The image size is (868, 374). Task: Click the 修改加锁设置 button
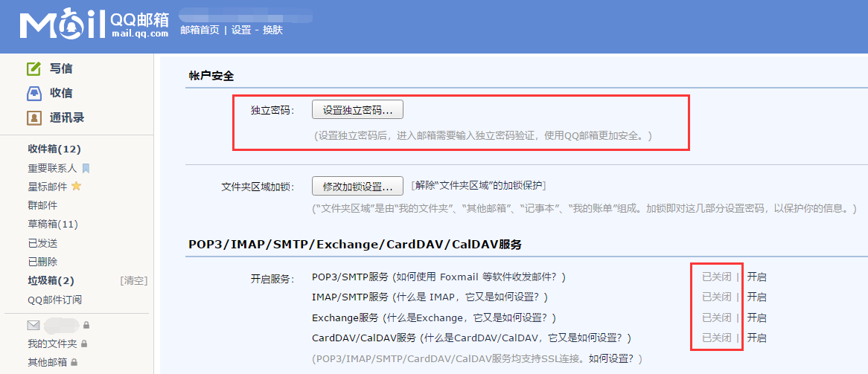[x=357, y=186]
